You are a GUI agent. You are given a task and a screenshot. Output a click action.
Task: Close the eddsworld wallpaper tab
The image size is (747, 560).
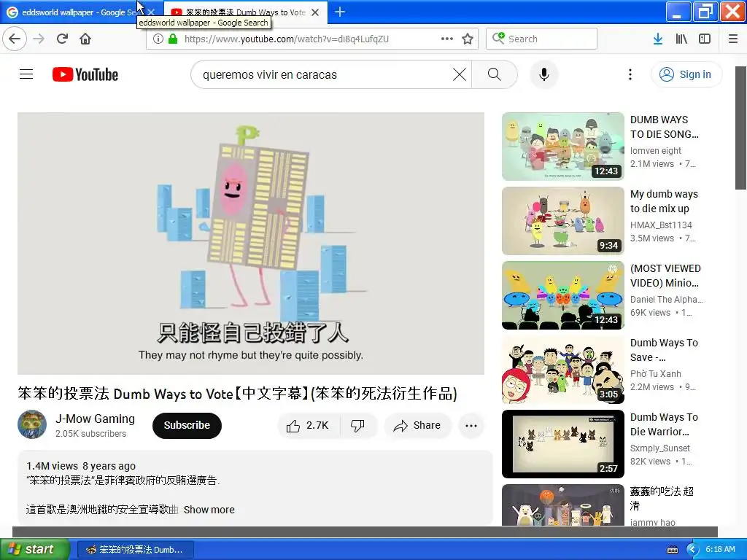pyautogui.click(x=151, y=12)
